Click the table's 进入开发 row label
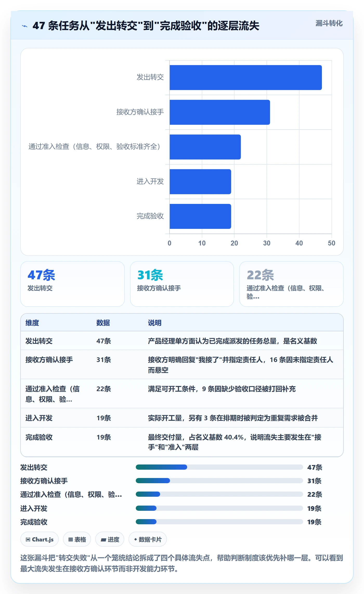The width and height of the screenshot is (364, 594). (39, 418)
